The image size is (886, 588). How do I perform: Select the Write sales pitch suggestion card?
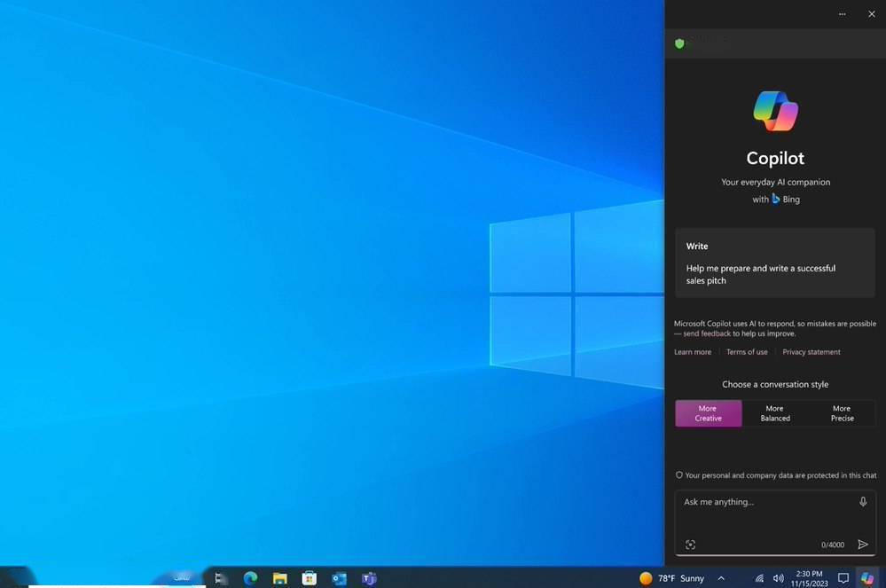pyautogui.click(x=774, y=263)
